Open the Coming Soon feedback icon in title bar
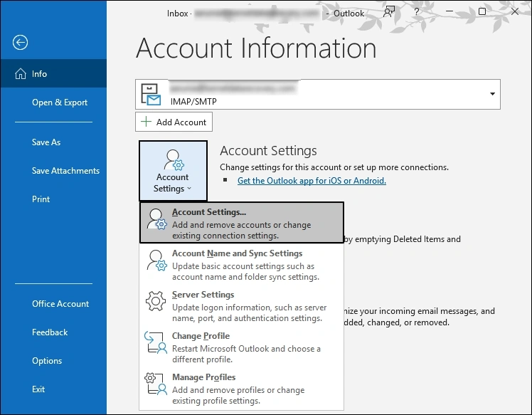The width and height of the screenshot is (532, 415). [x=389, y=12]
